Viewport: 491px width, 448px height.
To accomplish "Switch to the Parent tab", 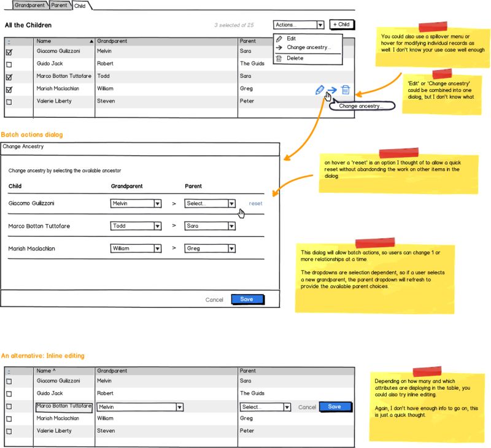I will [x=58, y=4].
